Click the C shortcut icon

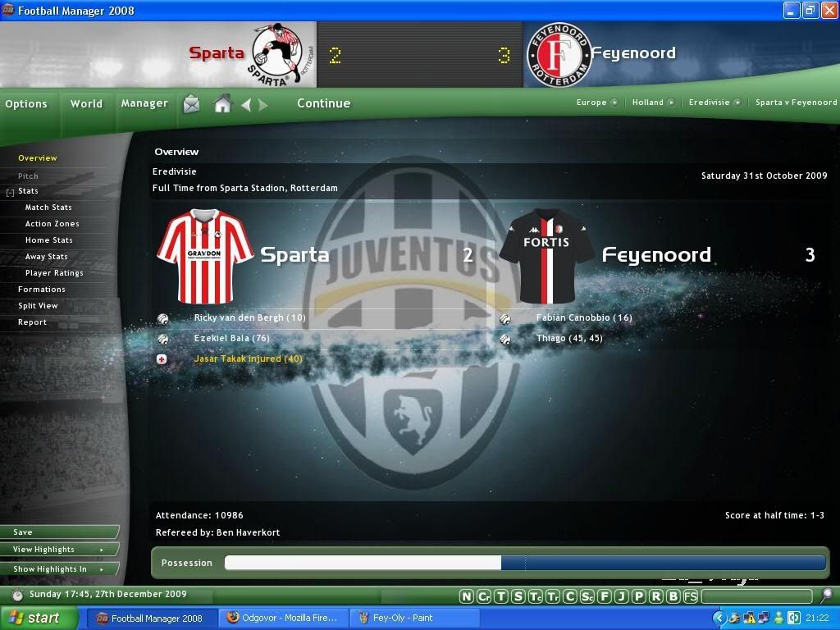pos(570,596)
